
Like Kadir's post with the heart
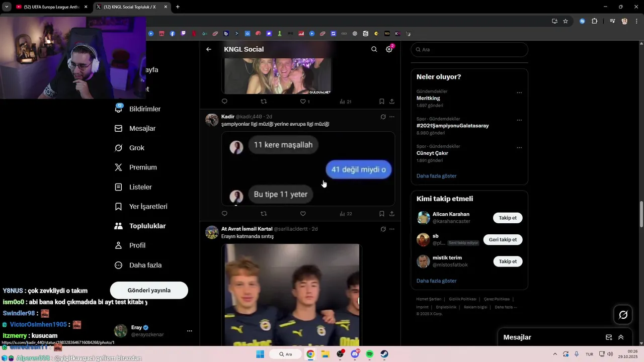coord(303,214)
